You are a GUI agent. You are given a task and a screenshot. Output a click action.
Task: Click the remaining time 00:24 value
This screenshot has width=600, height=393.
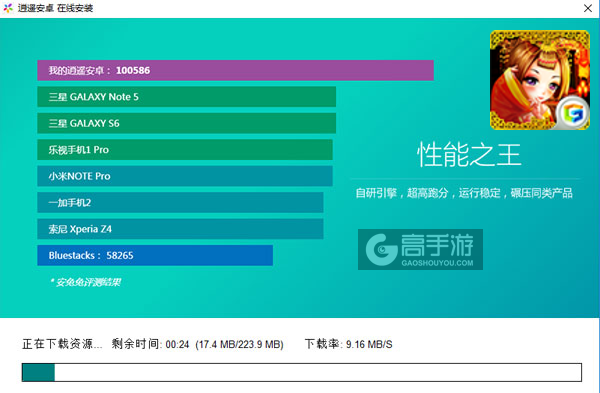click(177, 344)
